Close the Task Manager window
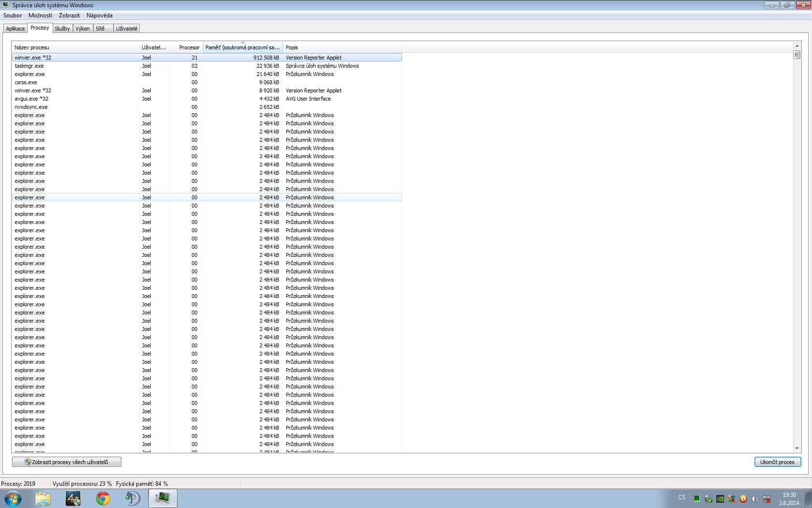812x508 pixels. pyautogui.click(x=802, y=5)
